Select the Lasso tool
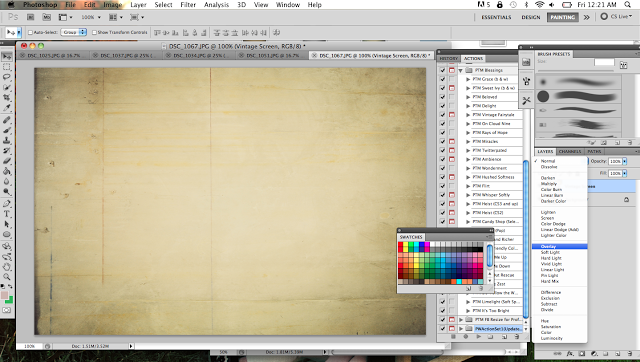Screen dimensions: 640x362 pyautogui.click(x=7, y=77)
